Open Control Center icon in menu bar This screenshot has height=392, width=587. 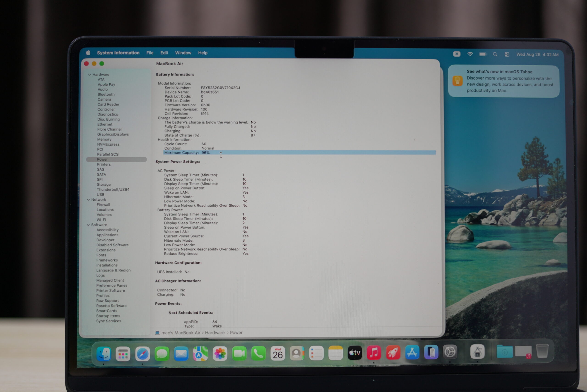coord(507,55)
